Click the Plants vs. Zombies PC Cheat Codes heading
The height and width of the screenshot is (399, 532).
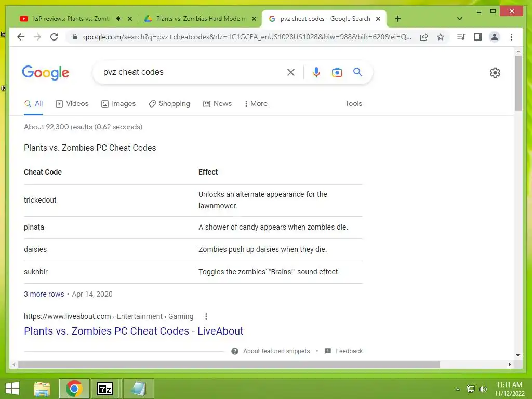click(x=90, y=148)
